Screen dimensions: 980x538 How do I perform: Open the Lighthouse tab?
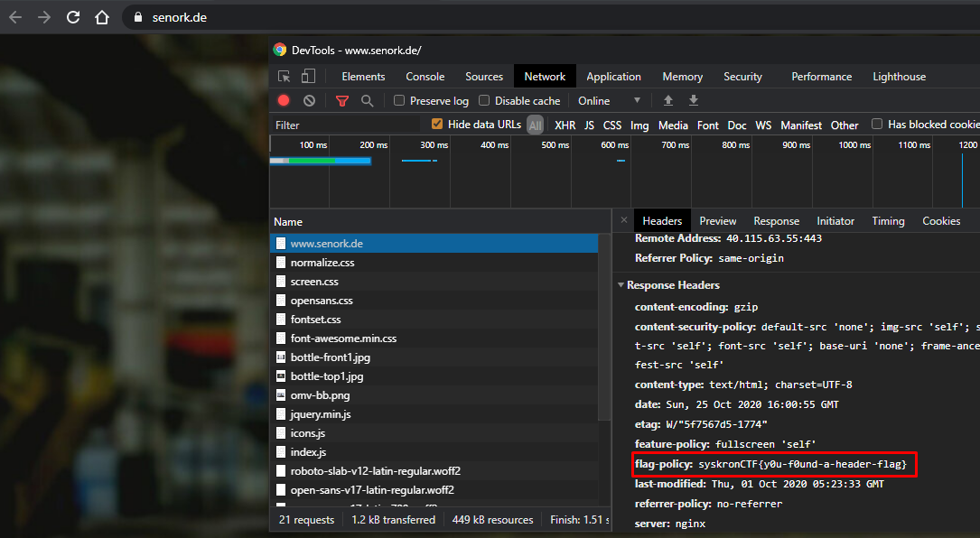[900, 76]
